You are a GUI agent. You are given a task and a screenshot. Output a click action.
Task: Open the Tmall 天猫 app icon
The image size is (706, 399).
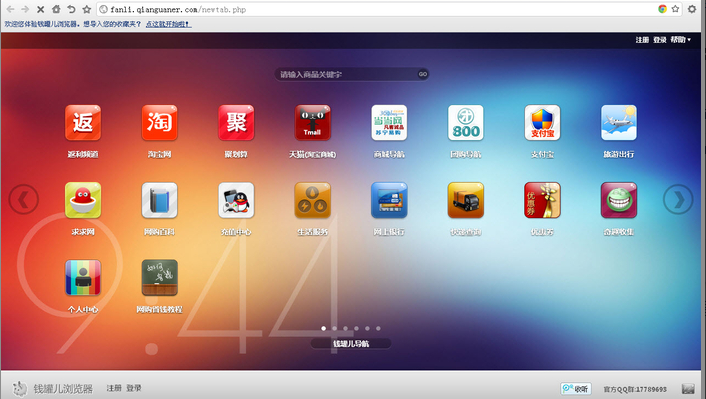tap(312, 123)
